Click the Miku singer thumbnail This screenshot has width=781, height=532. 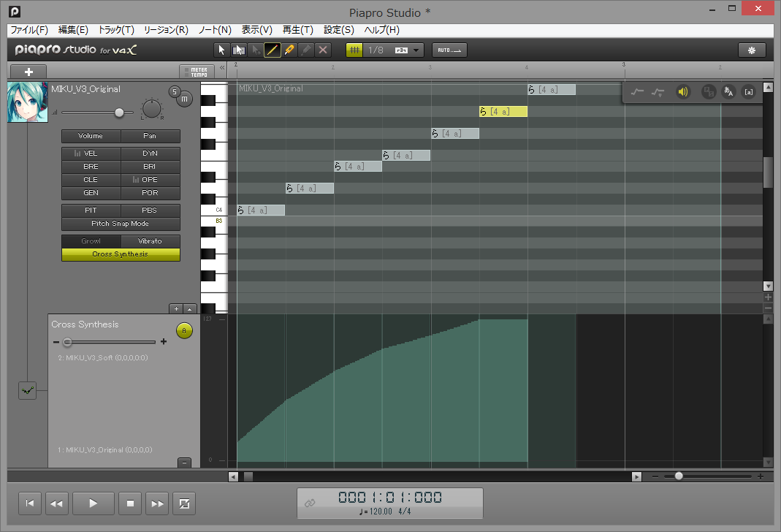coord(28,102)
